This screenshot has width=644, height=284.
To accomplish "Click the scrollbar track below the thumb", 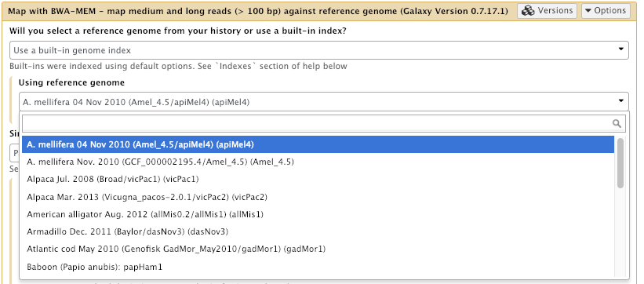I will coord(620,232).
